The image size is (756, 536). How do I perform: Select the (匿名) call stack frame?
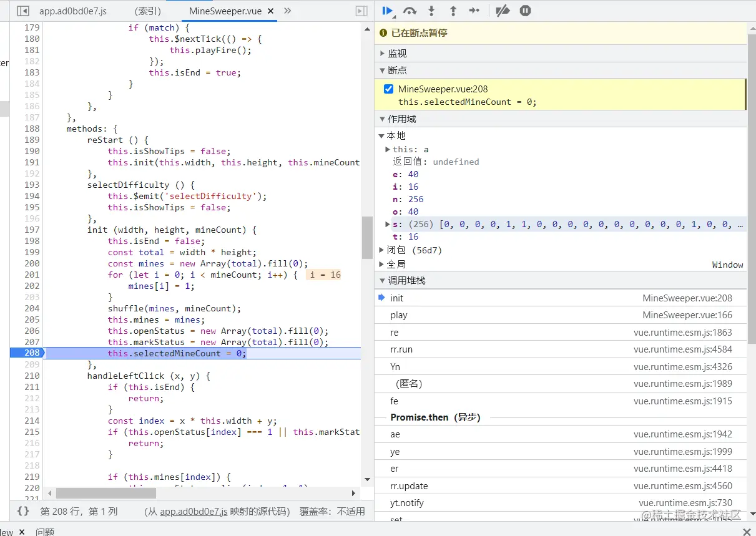(x=561, y=384)
